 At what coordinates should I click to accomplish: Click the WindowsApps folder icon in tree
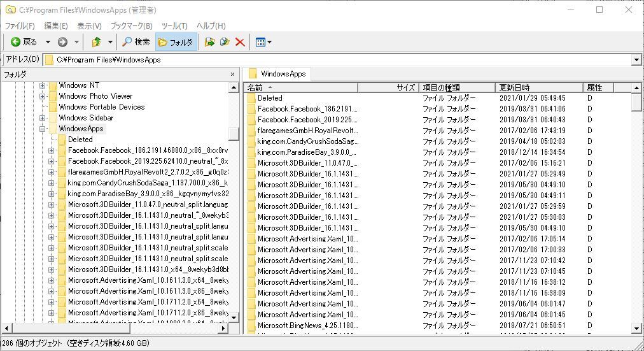[x=53, y=129]
